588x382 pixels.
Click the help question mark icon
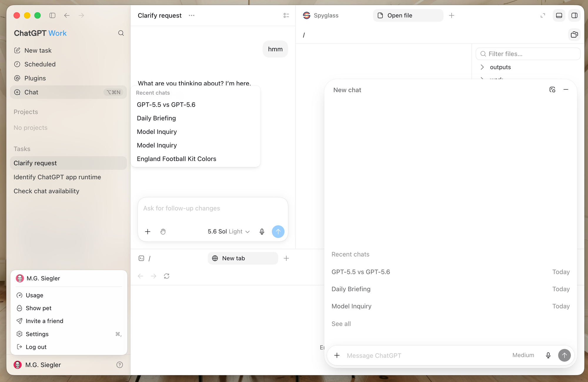[120, 365]
